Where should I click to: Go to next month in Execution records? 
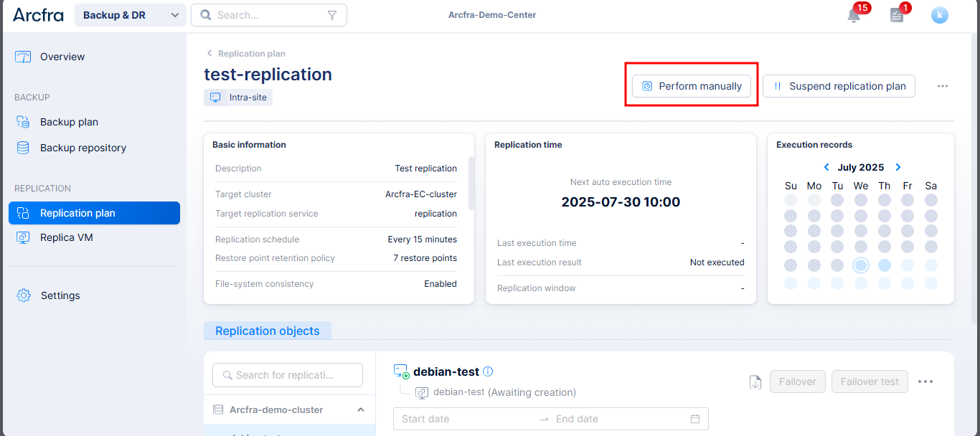pos(897,167)
